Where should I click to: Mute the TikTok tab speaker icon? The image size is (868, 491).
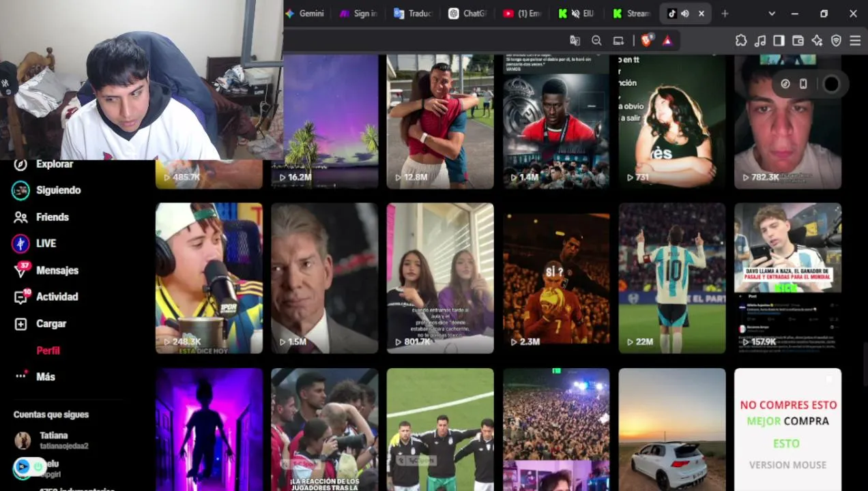[685, 14]
